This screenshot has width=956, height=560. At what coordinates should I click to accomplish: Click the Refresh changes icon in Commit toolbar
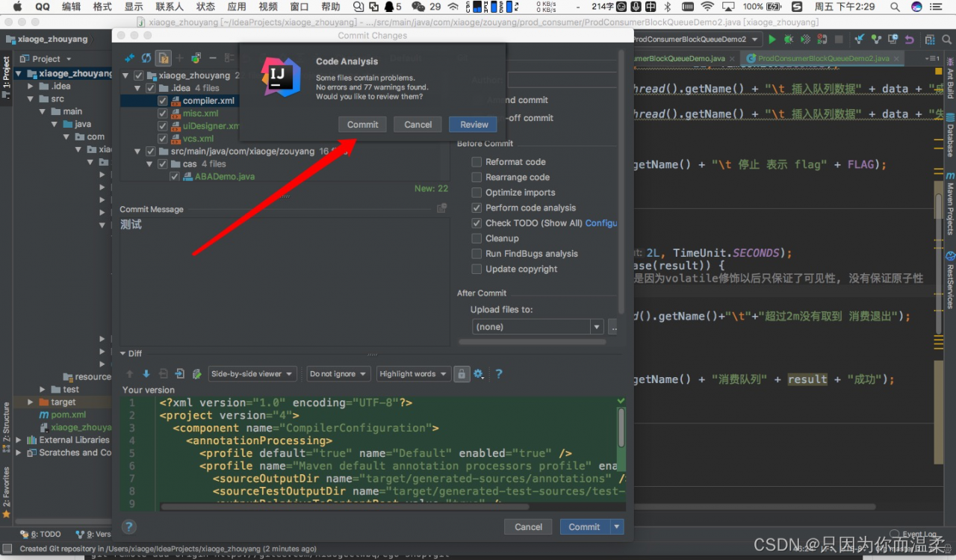coord(146,58)
